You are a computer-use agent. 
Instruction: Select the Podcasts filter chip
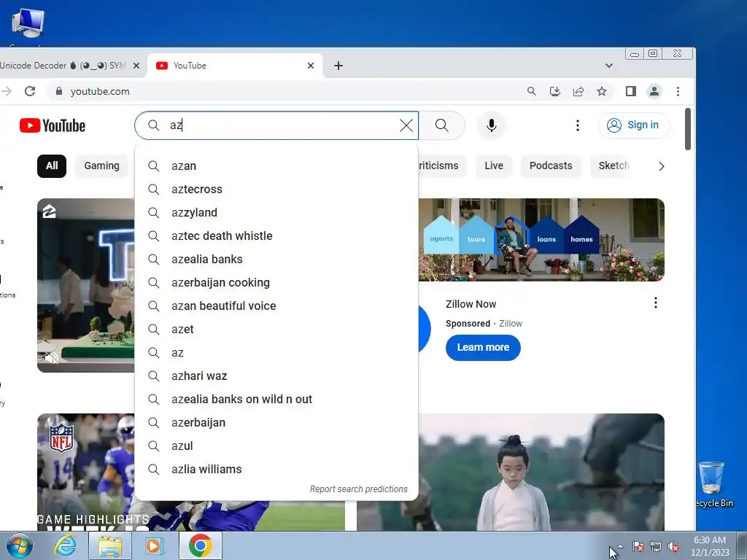click(x=551, y=166)
